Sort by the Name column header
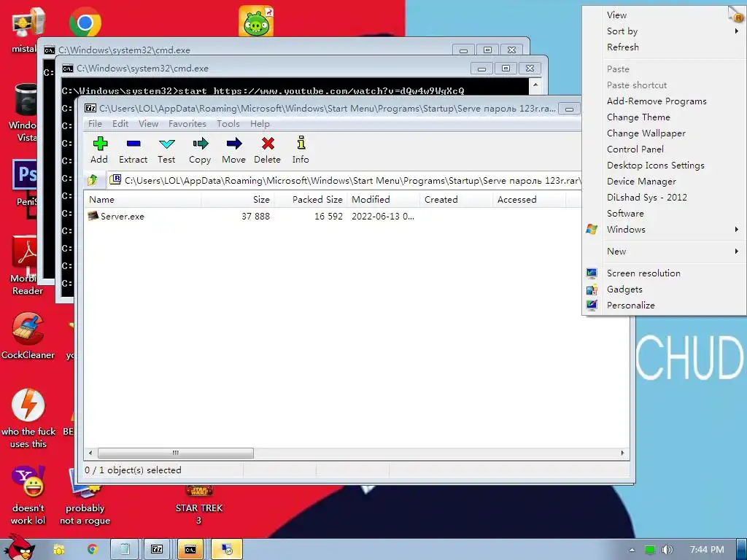The width and height of the screenshot is (747, 560). [142, 200]
